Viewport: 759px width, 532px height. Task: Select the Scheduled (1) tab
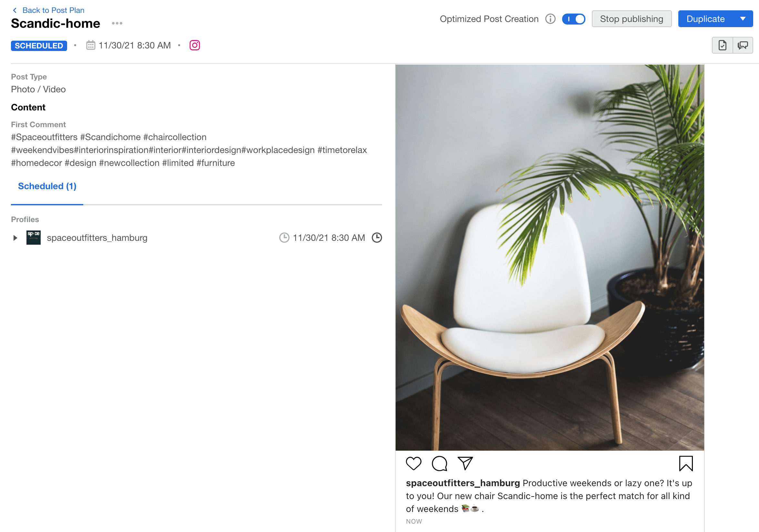[47, 186]
